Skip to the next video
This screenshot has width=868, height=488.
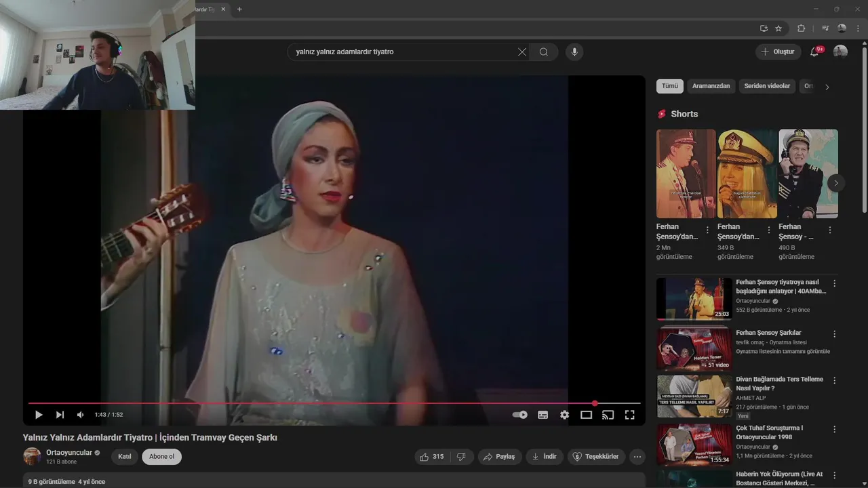[60, 415]
